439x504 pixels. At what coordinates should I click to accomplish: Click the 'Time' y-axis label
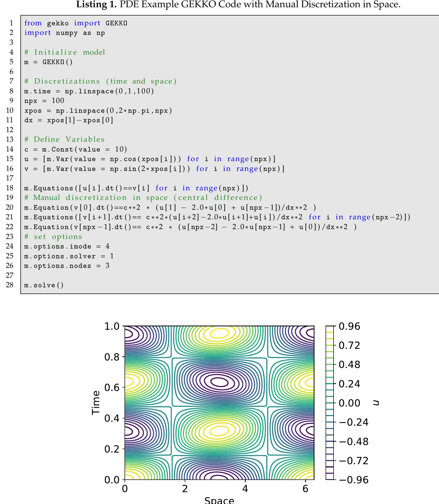coord(96,403)
